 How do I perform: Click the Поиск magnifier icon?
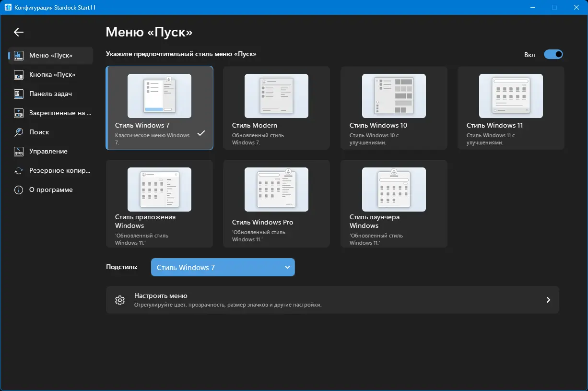pos(19,132)
